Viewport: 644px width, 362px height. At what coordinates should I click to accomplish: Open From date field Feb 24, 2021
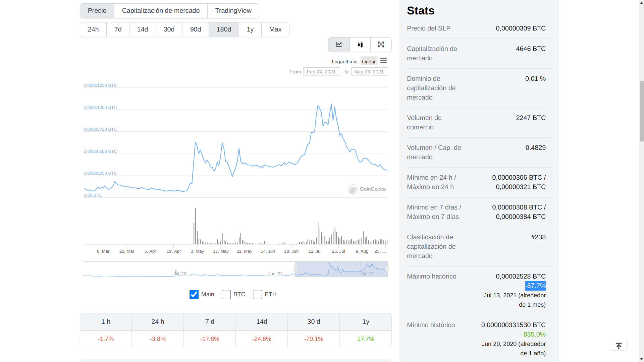(x=321, y=72)
